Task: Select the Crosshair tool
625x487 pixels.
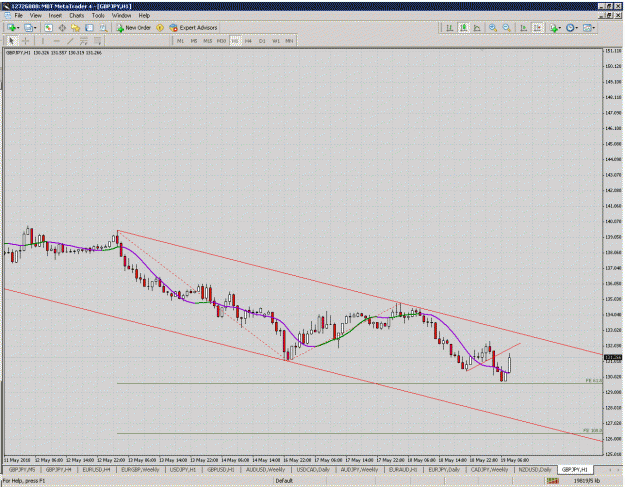Action: click(26, 41)
